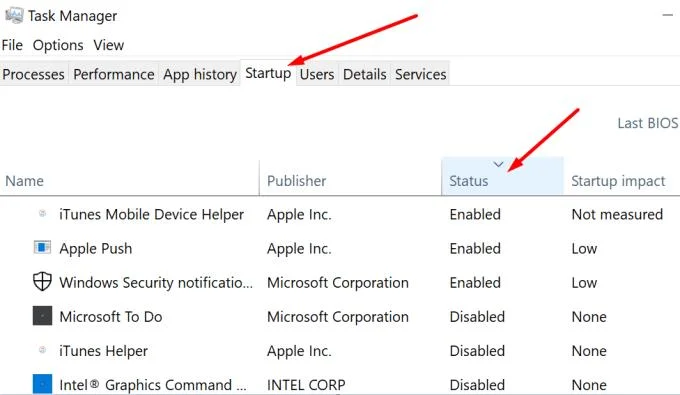Switch to the Performance tab
The width and height of the screenshot is (680, 395).
(114, 75)
